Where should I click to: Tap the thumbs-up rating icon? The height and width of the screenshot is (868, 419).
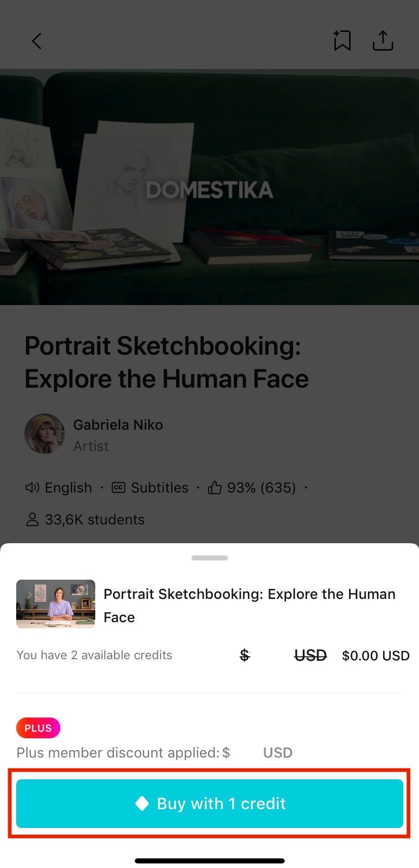click(x=215, y=487)
